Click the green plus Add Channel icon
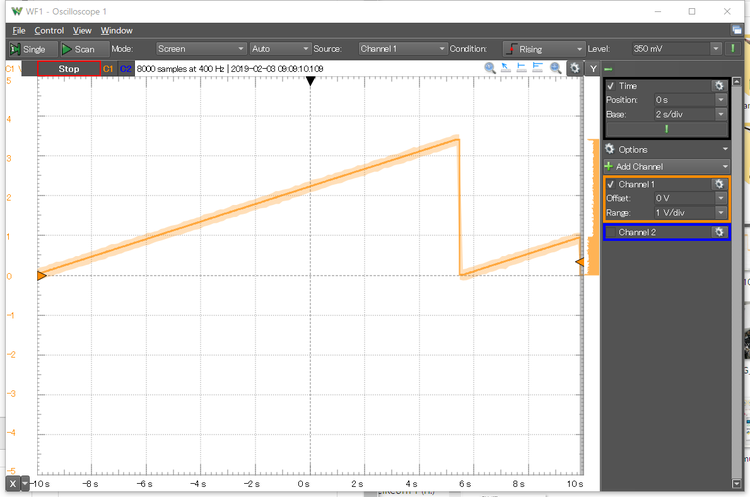Viewport: 750px width, 497px height. (609, 166)
